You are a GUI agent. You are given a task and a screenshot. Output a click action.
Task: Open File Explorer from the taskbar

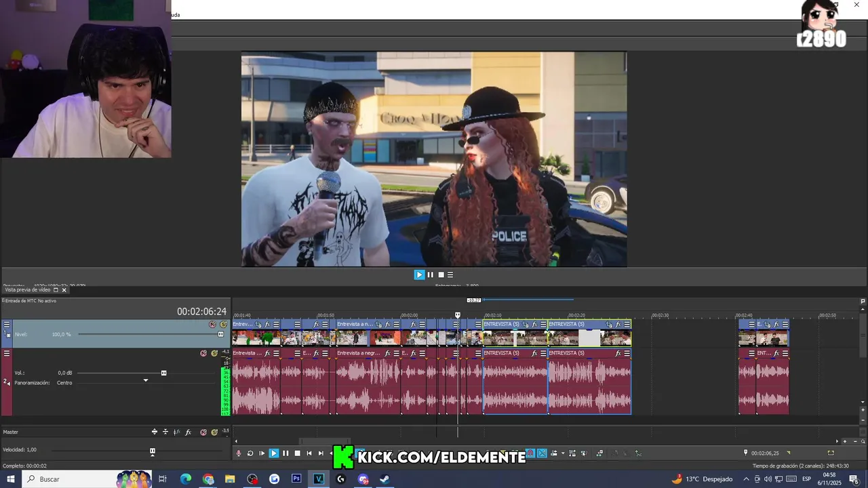230,479
